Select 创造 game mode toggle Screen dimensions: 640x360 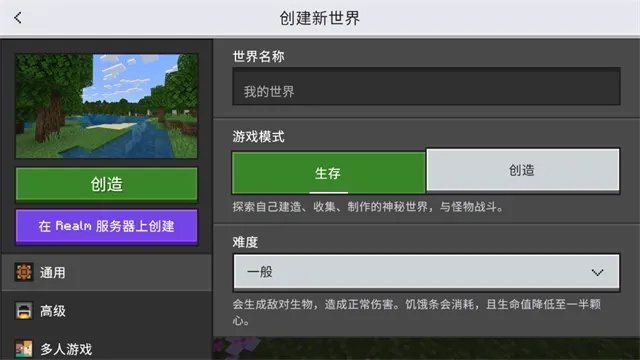523,170
